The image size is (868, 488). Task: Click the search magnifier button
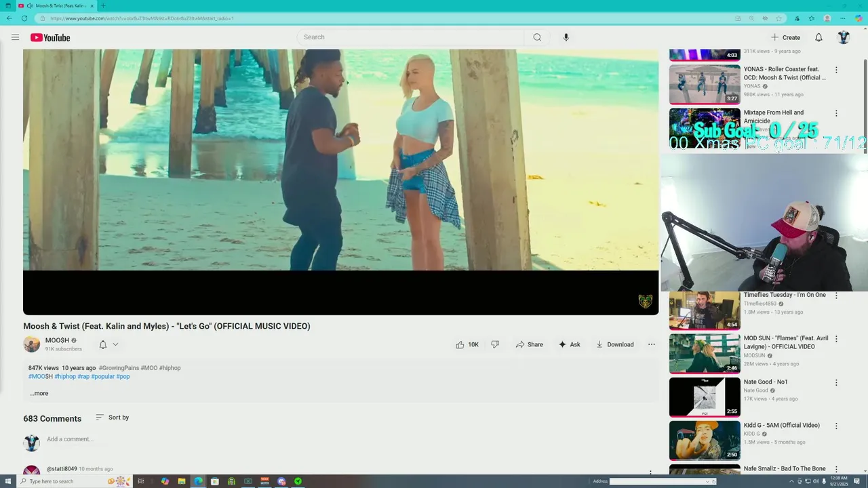pyautogui.click(x=537, y=37)
